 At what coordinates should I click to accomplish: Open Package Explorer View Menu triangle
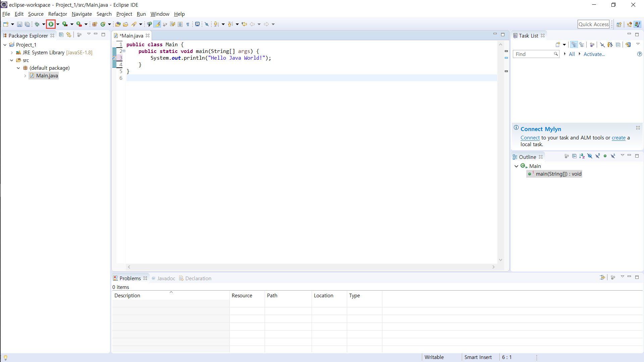[x=89, y=34]
